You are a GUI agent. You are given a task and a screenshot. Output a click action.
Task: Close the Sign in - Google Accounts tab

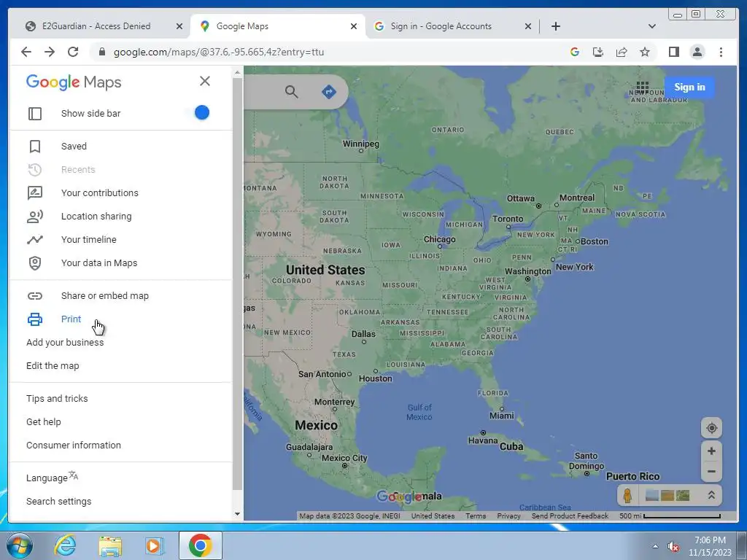(528, 26)
